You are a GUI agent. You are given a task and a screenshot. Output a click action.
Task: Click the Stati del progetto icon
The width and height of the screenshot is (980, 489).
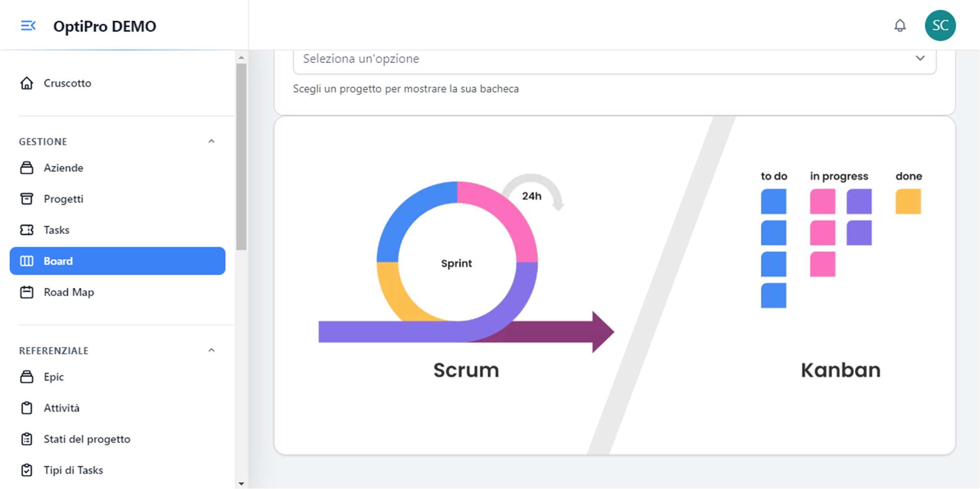pyautogui.click(x=27, y=439)
